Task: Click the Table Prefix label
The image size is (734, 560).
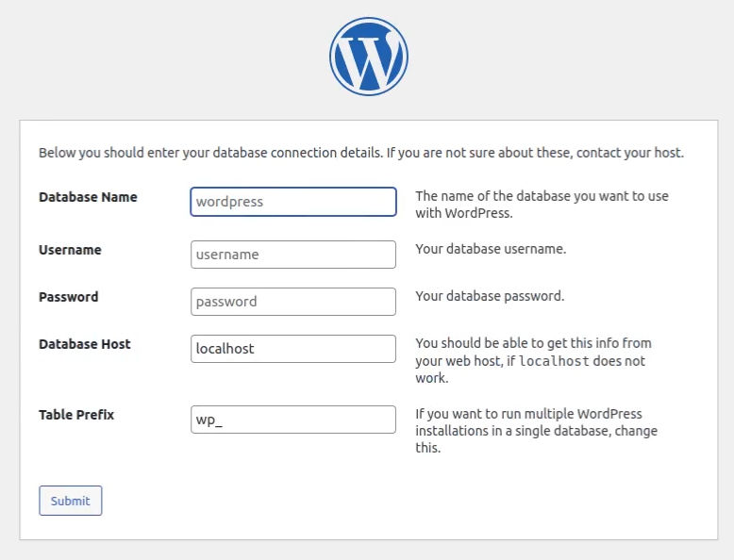Action: [x=76, y=415]
